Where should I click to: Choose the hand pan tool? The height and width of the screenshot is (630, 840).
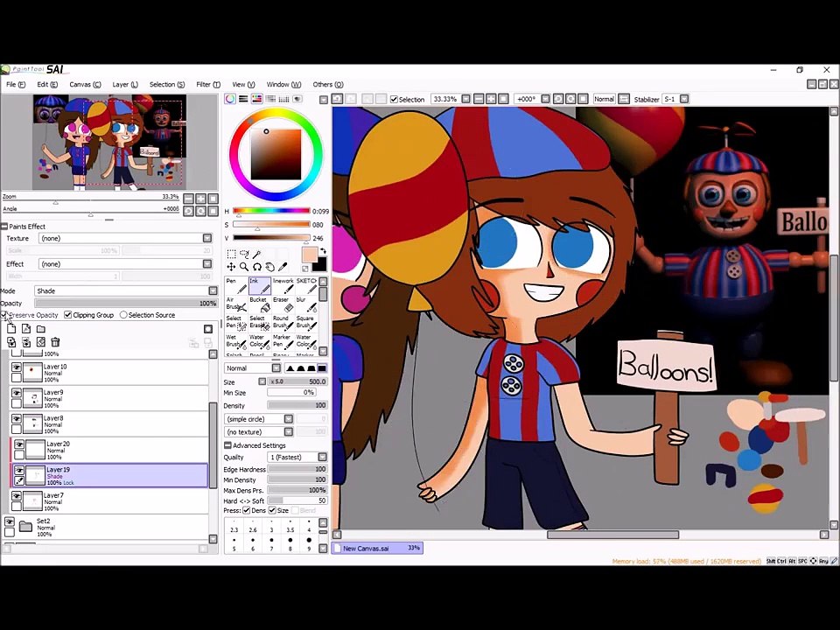(269, 267)
